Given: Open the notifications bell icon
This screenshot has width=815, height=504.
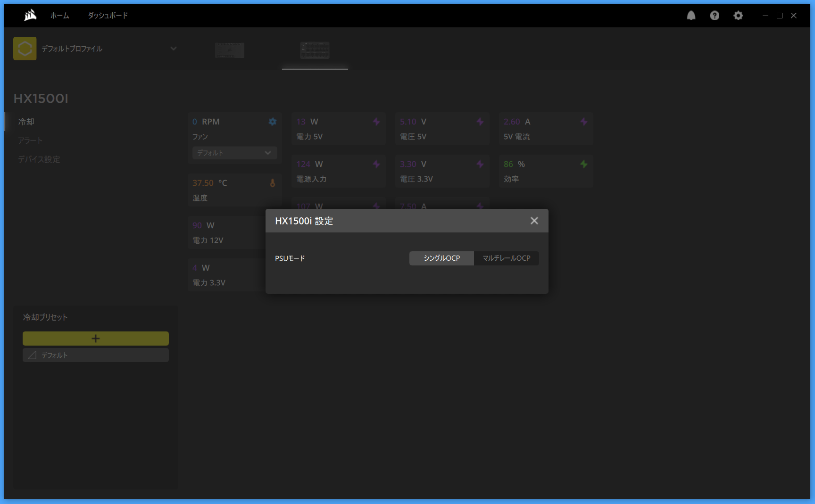Looking at the screenshot, I should [x=691, y=16].
